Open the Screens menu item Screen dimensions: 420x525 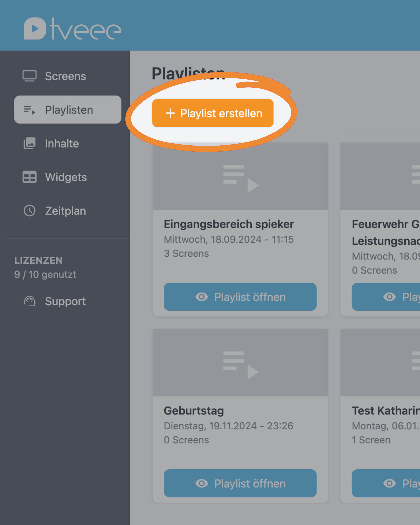pyautogui.click(x=65, y=76)
